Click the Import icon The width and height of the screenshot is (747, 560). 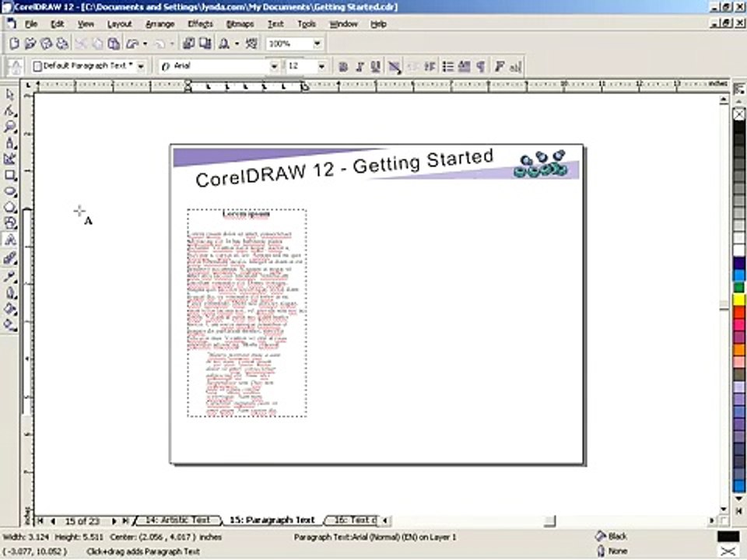(x=188, y=44)
